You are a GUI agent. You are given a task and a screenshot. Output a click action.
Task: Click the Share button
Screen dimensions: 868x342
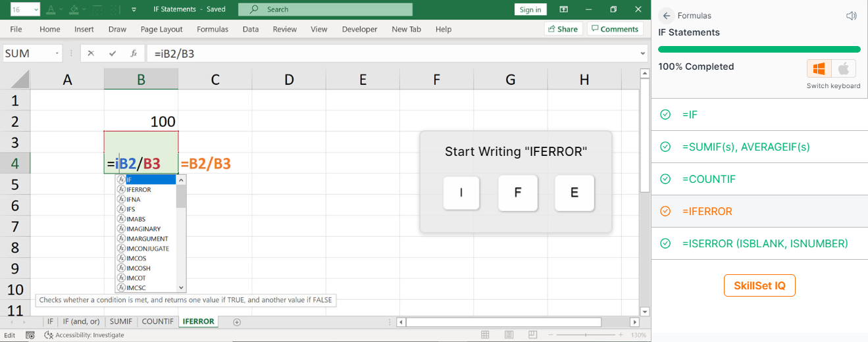(562, 29)
